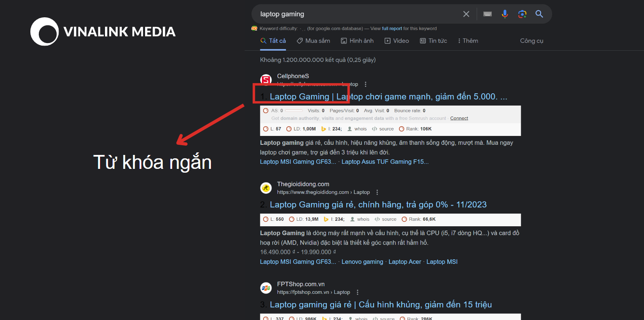Open the 'Laptop Asus TUF Gaming F15...' sitelink

385,162
